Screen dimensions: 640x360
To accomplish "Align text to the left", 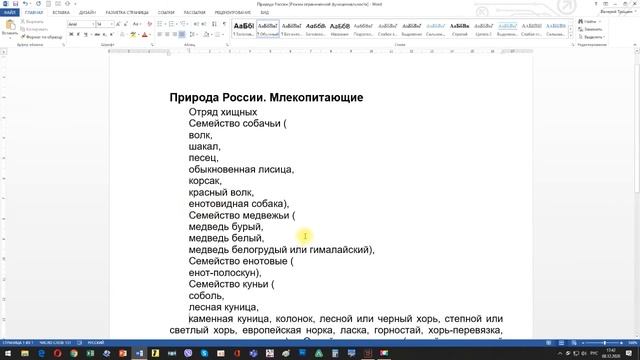I will [x=160, y=35].
